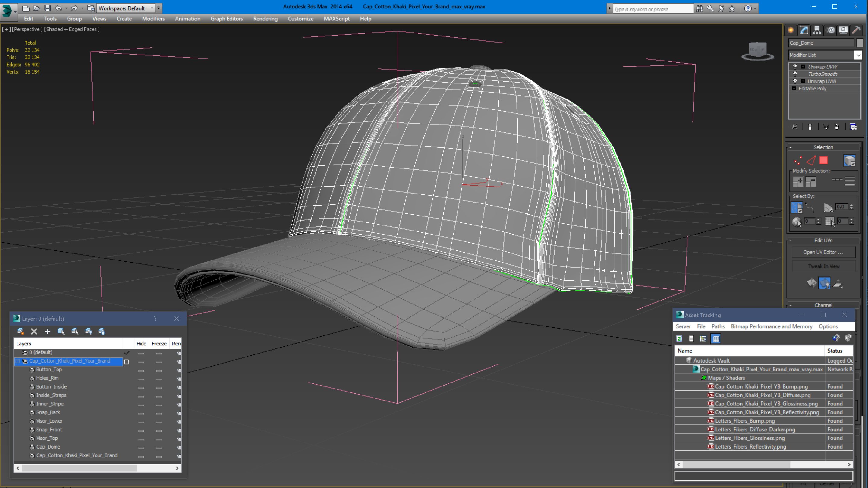Toggle Freeze for Cap_Dome layer row
The height and width of the screenshot is (488, 868).
coord(159,448)
